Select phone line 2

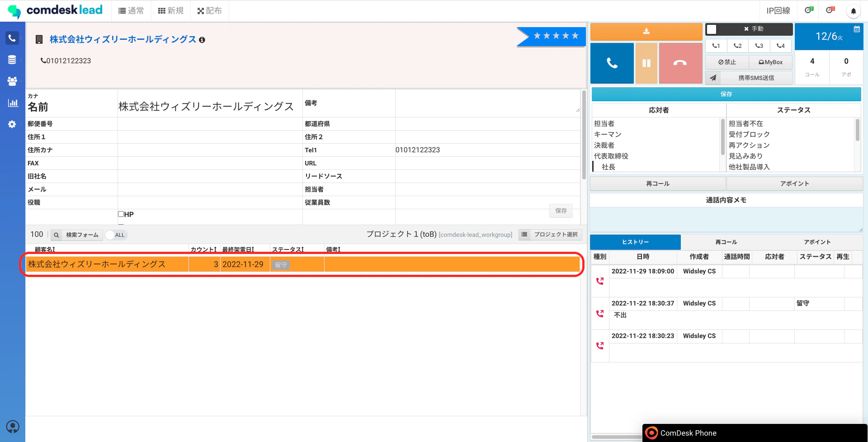[x=738, y=46]
